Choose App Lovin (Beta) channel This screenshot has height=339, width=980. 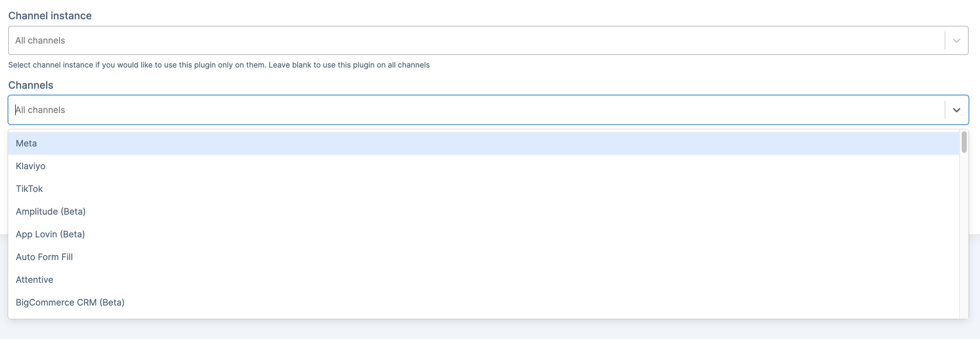click(484, 234)
